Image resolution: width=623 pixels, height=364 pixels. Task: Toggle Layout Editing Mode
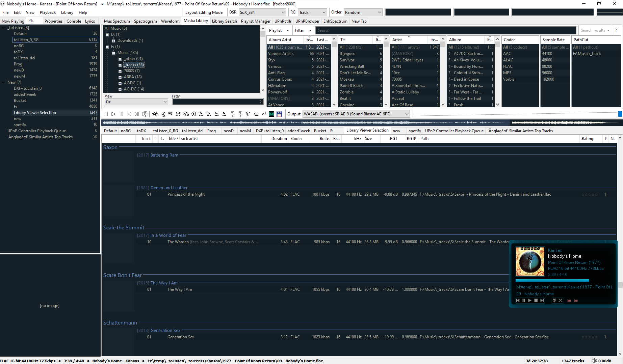coord(204,12)
